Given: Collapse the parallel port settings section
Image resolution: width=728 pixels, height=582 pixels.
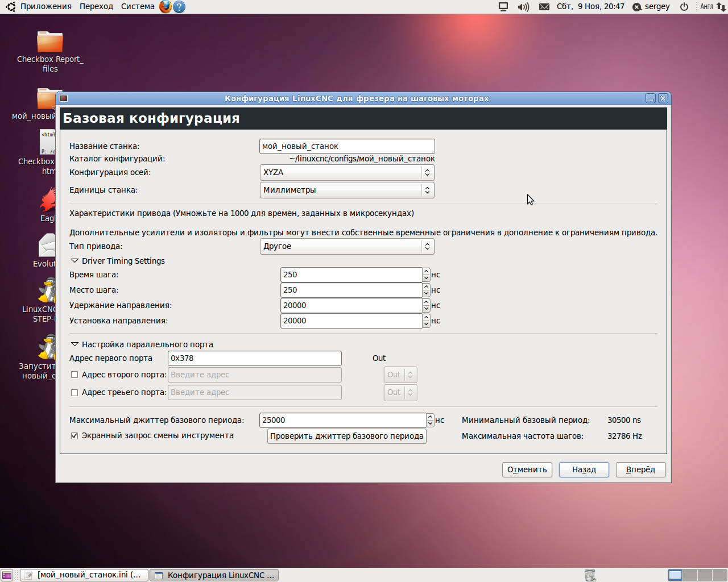Looking at the screenshot, I should click(x=75, y=344).
